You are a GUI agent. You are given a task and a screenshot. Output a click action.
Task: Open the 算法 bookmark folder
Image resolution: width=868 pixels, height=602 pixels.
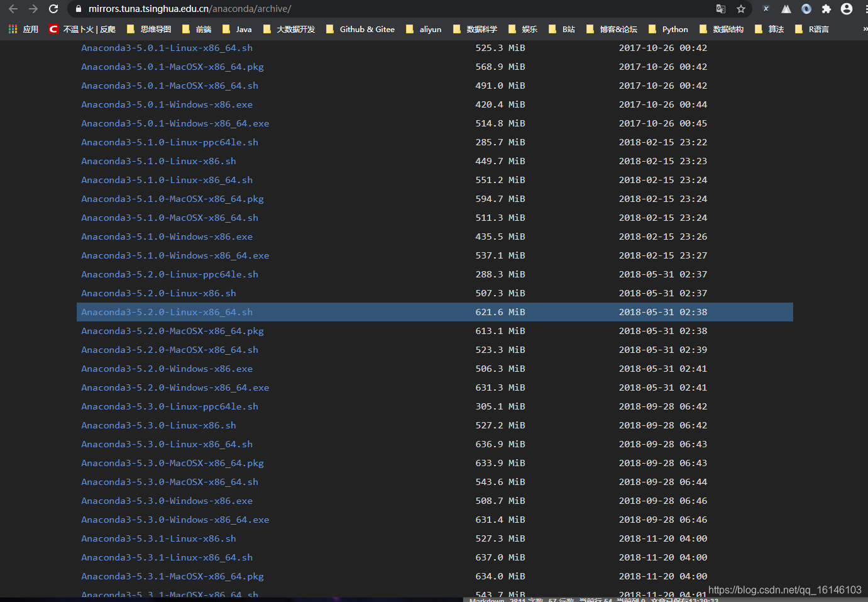click(769, 29)
